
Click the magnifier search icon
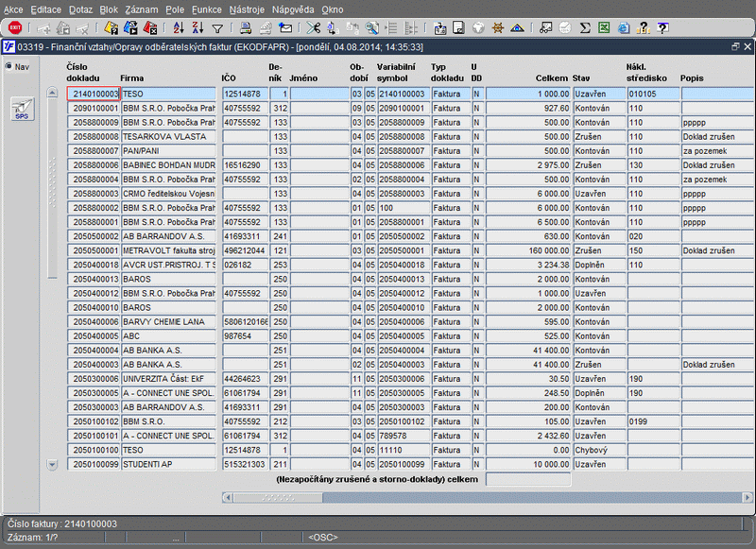tap(371, 28)
